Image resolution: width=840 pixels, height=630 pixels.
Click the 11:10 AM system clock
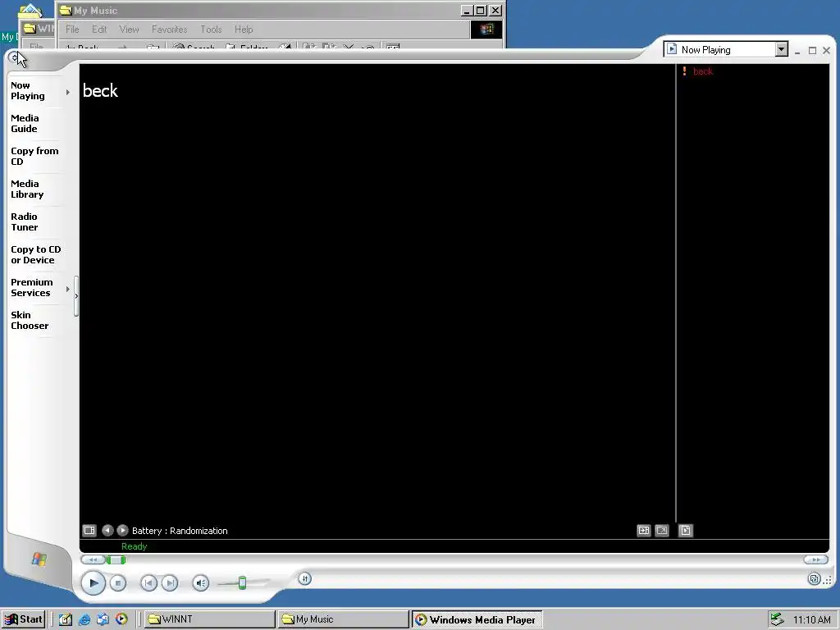click(x=811, y=620)
